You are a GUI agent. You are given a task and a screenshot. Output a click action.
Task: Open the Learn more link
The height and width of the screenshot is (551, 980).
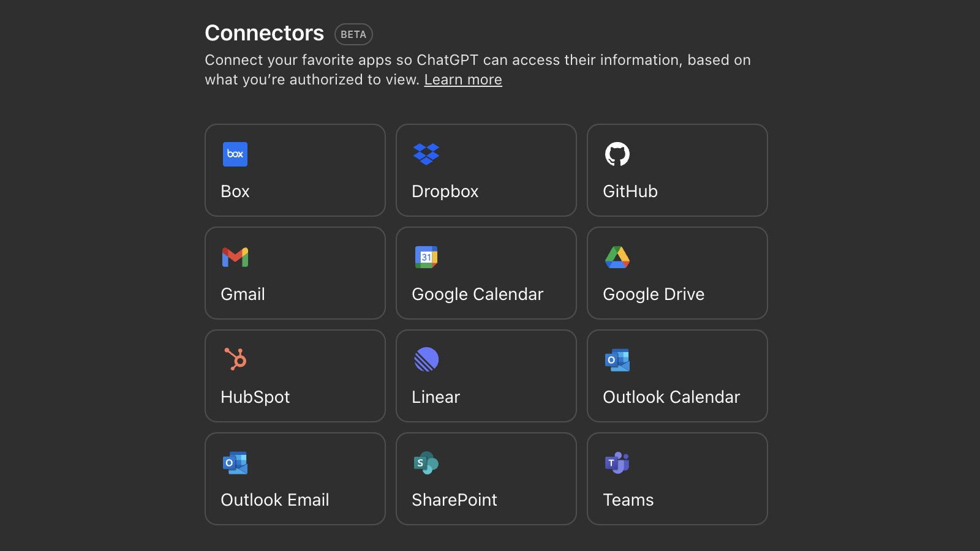[x=463, y=80]
